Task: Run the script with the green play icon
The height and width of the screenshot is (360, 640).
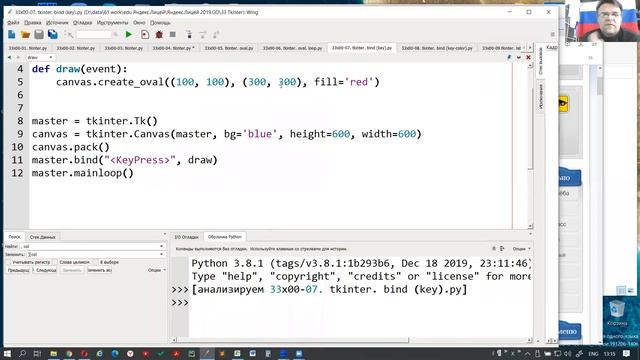Action: (x=129, y=35)
